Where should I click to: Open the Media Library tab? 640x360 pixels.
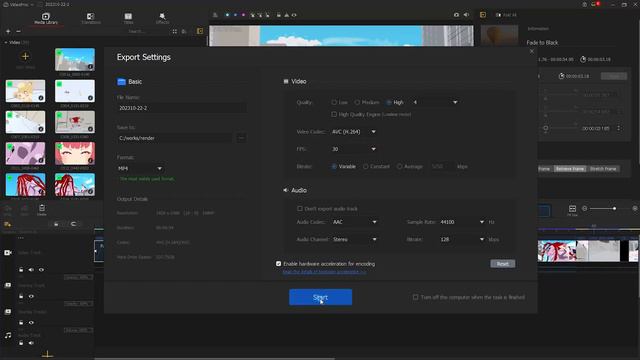[x=46, y=18]
